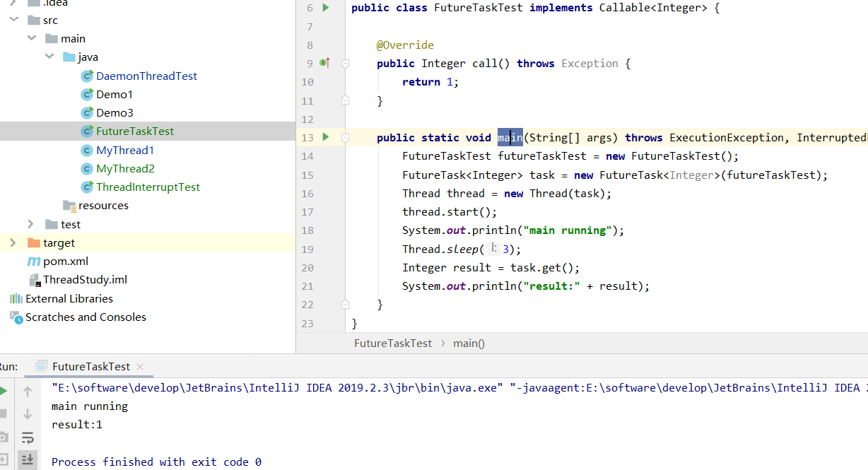Open ThreadInterruptTest class in project tree
Viewport: 868px width, 470px height.
coord(148,187)
